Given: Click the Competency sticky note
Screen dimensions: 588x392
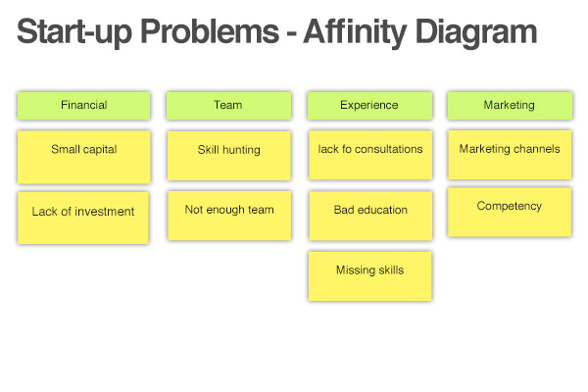Looking at the screenshot, I should point(510,212).
